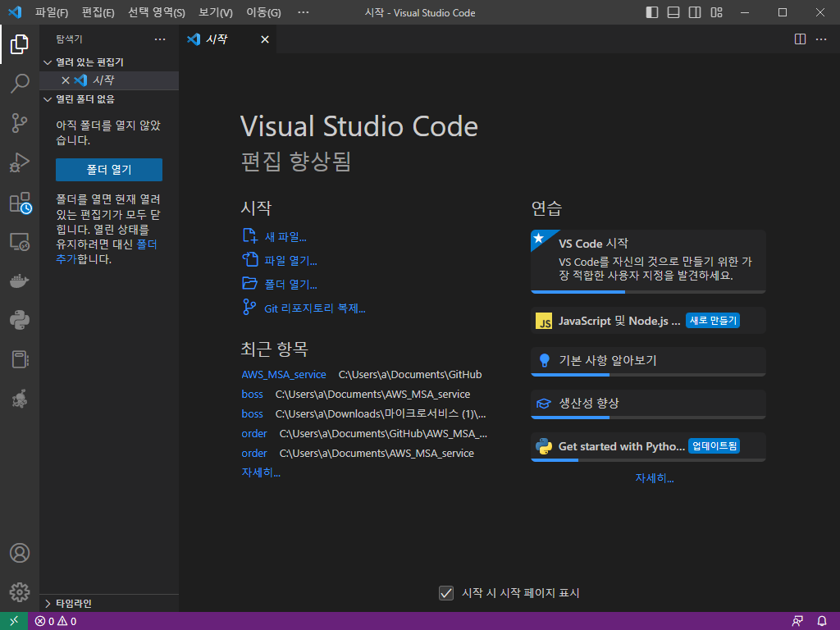Open the 보기(V) menu
The image size is (840, 630).
tap(216, 12)
